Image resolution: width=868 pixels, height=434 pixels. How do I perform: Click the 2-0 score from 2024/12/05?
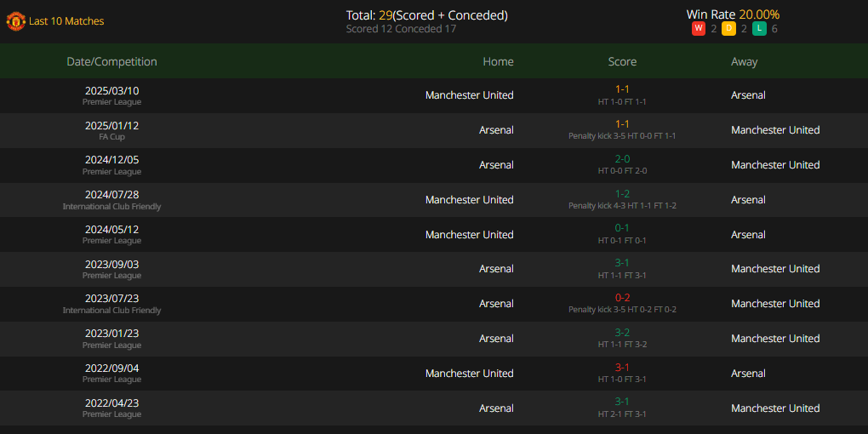622,159
